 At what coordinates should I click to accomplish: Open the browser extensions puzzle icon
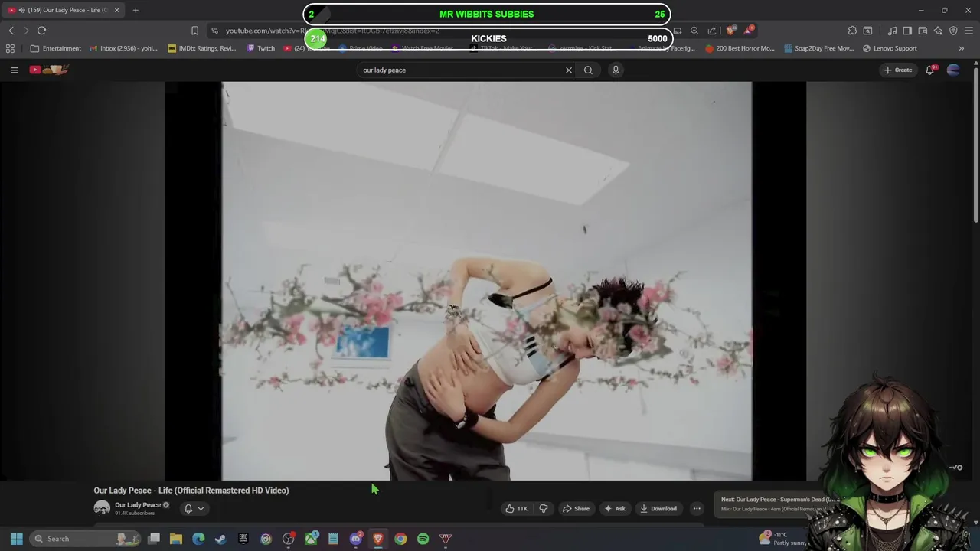tap(852, 31)
